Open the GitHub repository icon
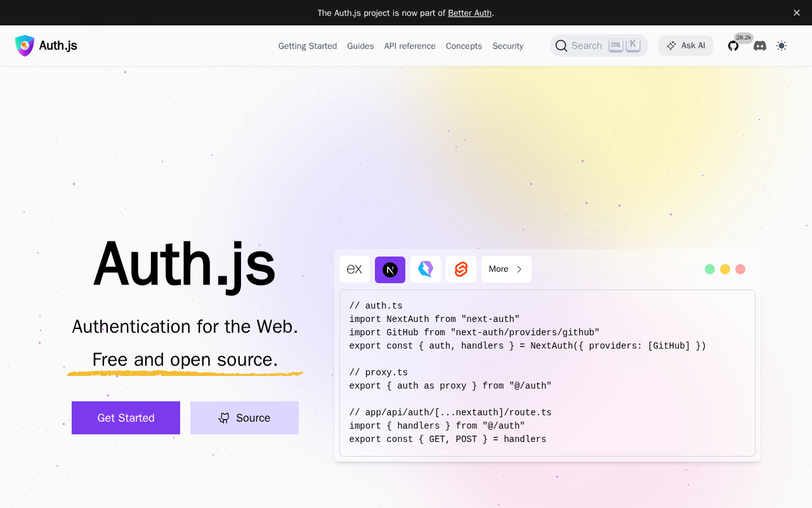Viewport: 812px width, 508px height. [733, 46]
